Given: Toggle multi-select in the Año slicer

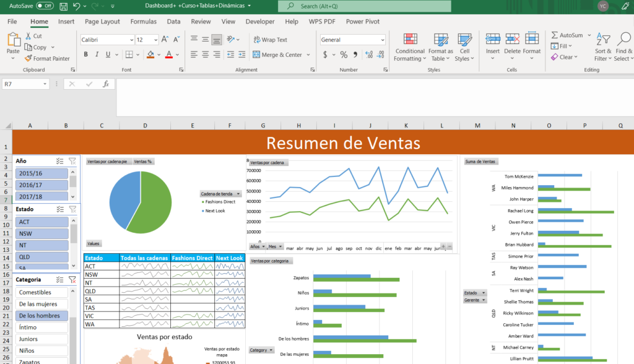Looking at the screenshot, I should pos(60,160).
